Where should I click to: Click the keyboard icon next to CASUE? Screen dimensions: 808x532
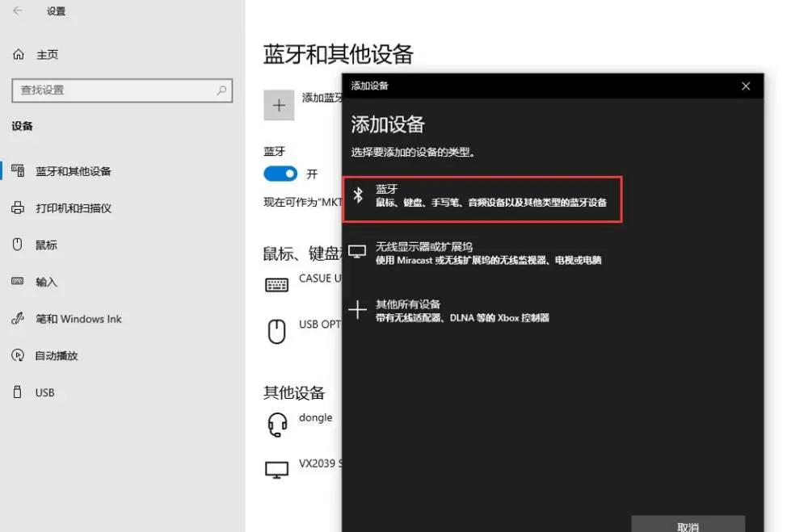[276, 285]
